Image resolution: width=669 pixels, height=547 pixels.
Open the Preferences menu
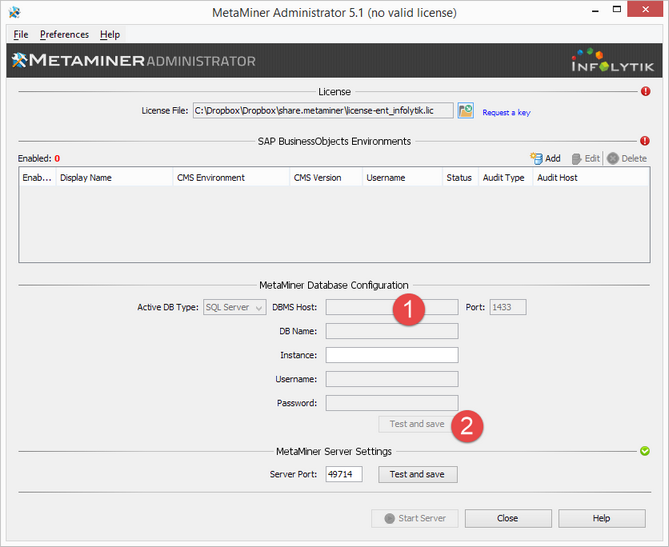pos(64,34)
